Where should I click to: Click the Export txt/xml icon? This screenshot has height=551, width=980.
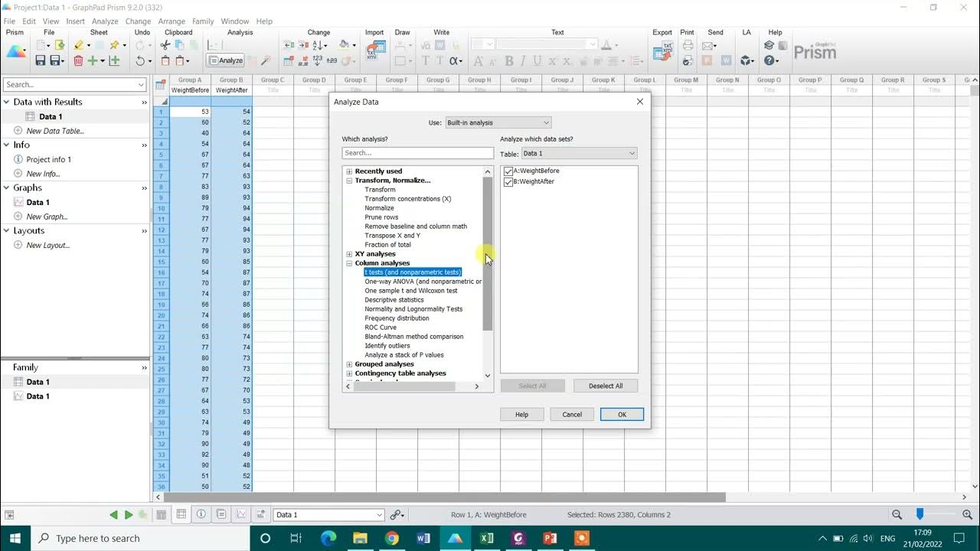663,51
